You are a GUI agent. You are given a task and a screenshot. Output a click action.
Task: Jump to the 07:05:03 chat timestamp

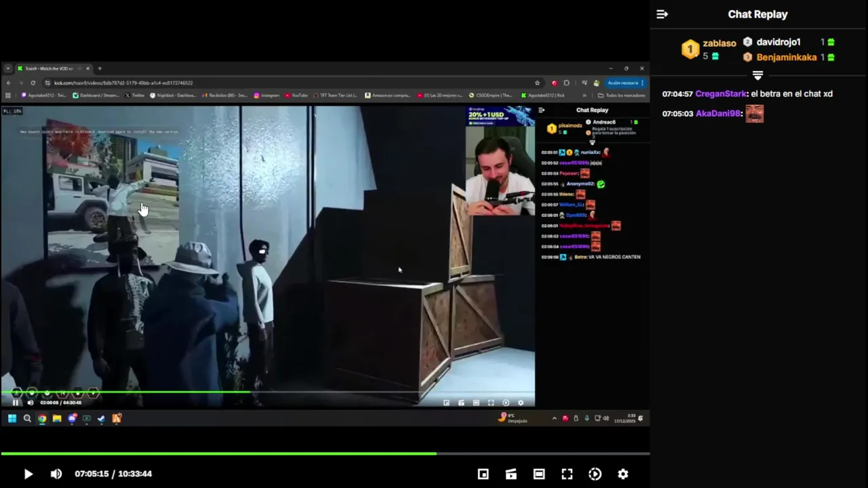point(677,113)
